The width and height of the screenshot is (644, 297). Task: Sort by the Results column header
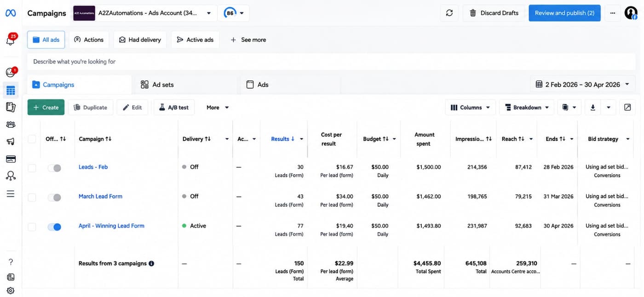click(x=283, y=139)
